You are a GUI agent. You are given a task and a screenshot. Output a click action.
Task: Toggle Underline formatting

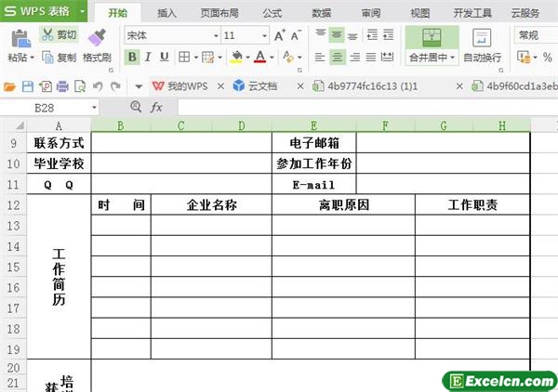164,57
